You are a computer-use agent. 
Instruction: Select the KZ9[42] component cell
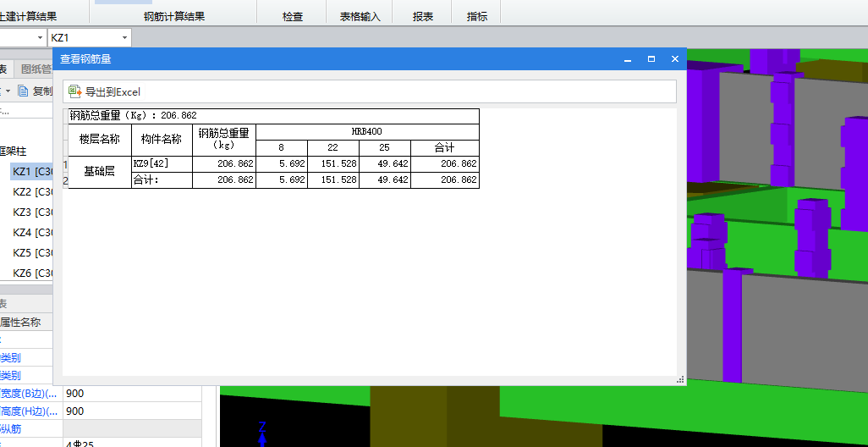[162, 164]
